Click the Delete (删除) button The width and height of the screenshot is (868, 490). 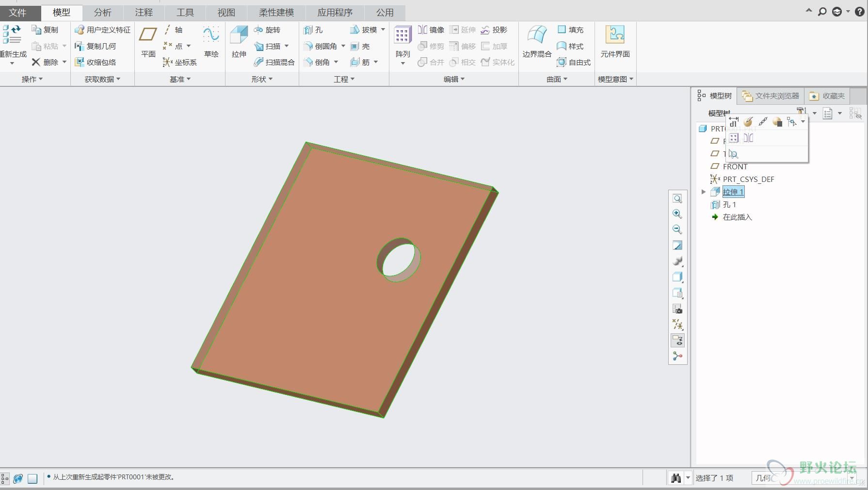[49, 62]
